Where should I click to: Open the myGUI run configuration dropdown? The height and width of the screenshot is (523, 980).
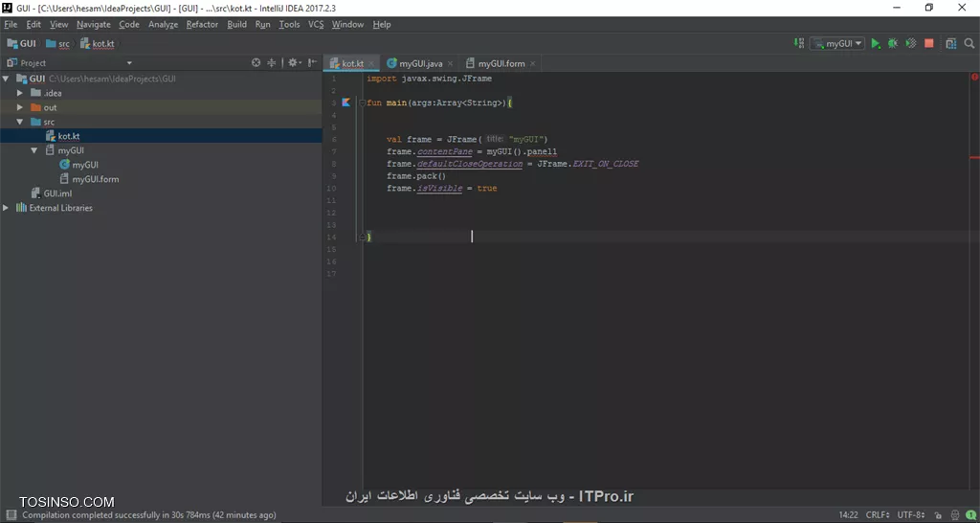pyautogui.click(x=837, y=44)
